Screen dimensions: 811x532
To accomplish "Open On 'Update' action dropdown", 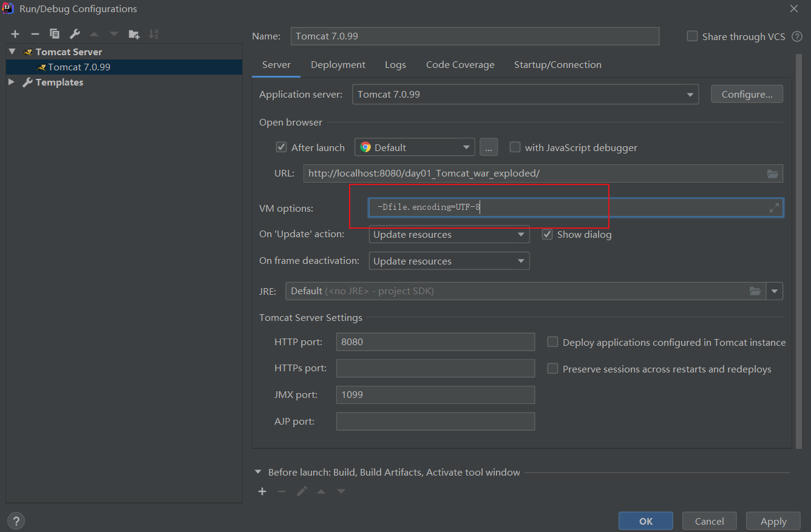I will 449,235.
